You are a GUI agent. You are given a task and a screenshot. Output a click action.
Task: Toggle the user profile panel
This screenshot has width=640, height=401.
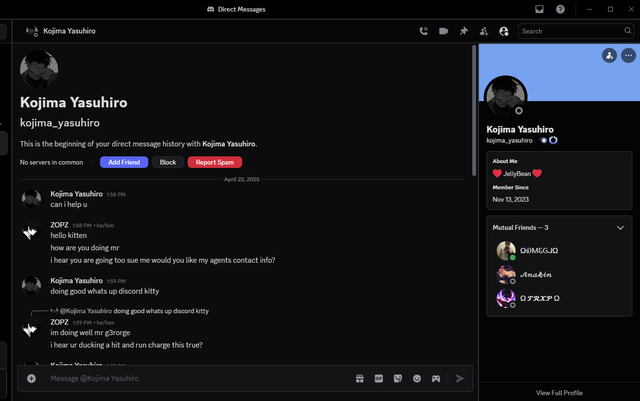(504, 31)
